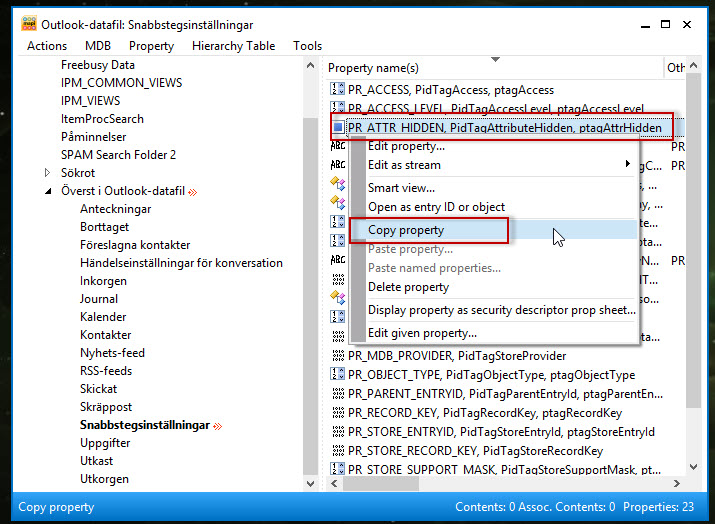Open the Tools menu

[x=307, y=46]
